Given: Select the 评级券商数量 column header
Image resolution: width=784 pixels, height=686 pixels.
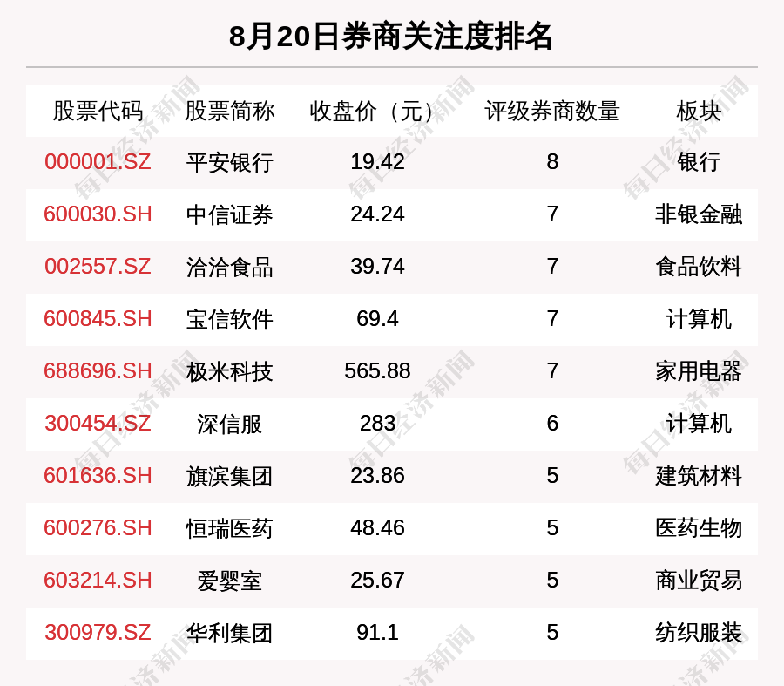Looking at the screenshot, I should click(552, 111).
